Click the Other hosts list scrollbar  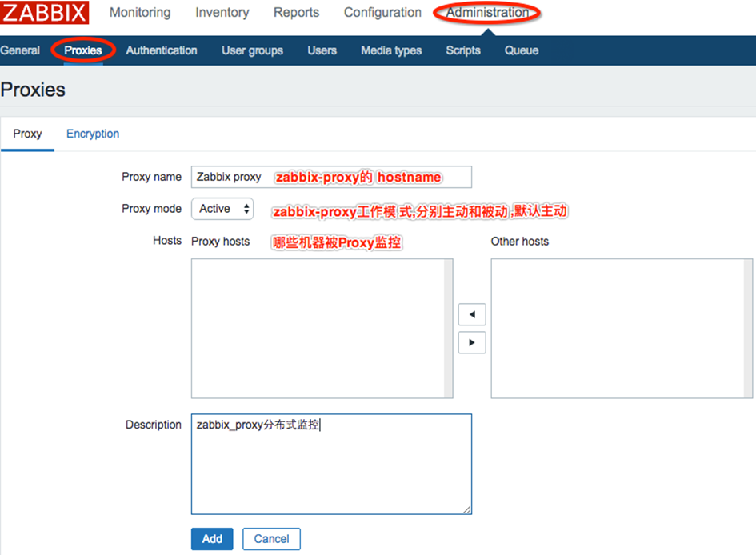pos(748,329)
